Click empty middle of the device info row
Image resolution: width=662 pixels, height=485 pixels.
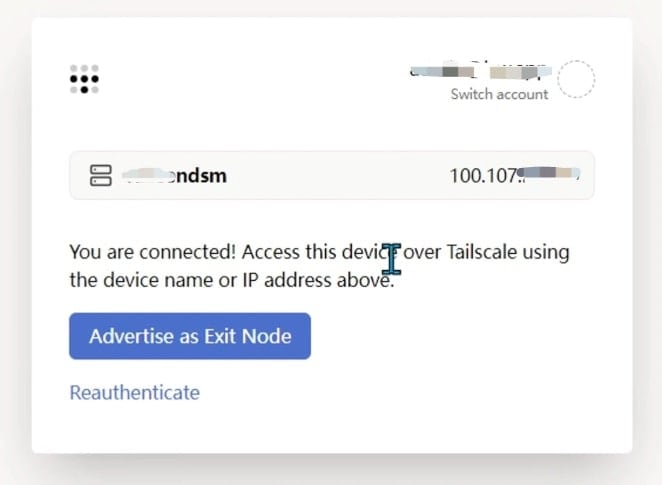(x=338, y=176)
